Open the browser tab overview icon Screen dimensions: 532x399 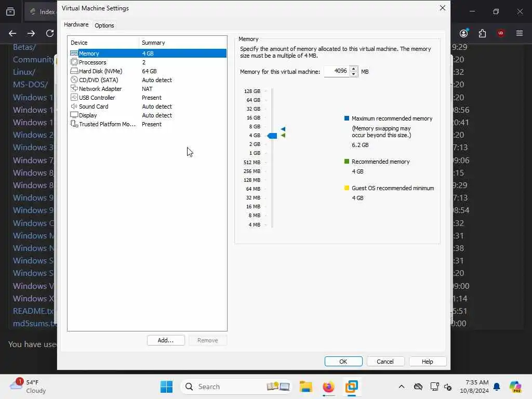coord(10,11)
